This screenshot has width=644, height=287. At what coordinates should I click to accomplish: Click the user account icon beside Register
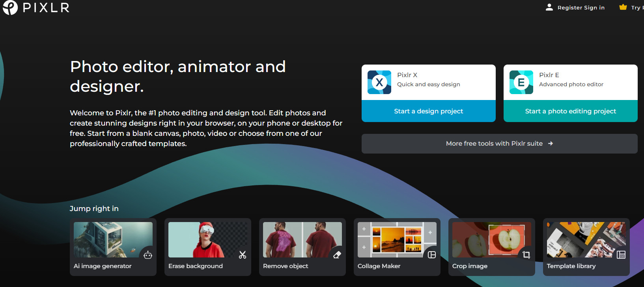(549, 7)
